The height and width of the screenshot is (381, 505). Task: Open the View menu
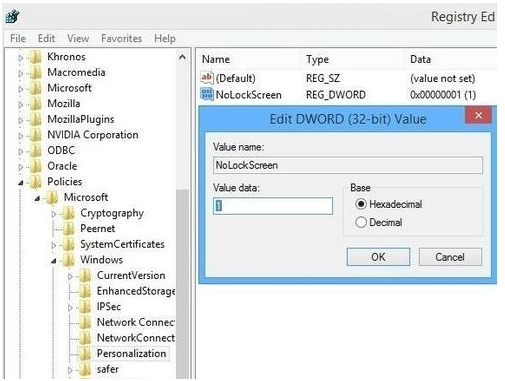coord(78,38)
